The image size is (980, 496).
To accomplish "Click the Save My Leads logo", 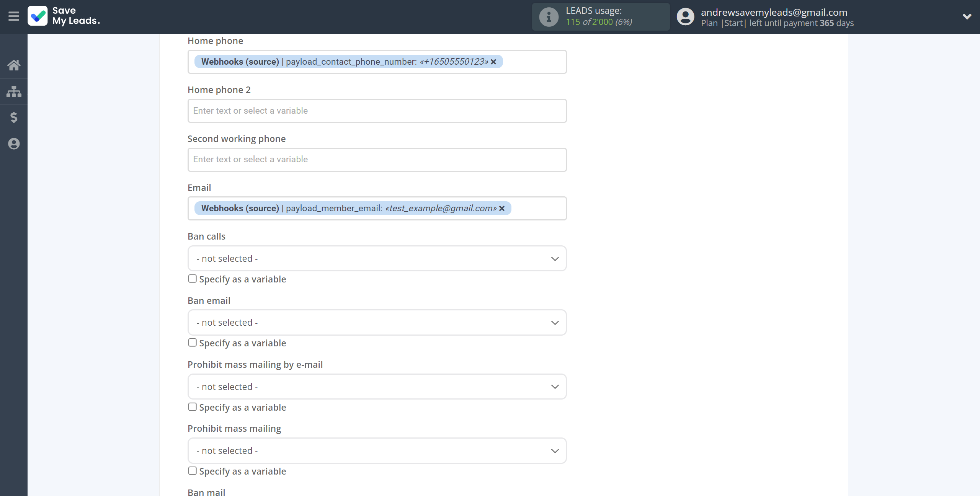I will click(x=64, y=16).
